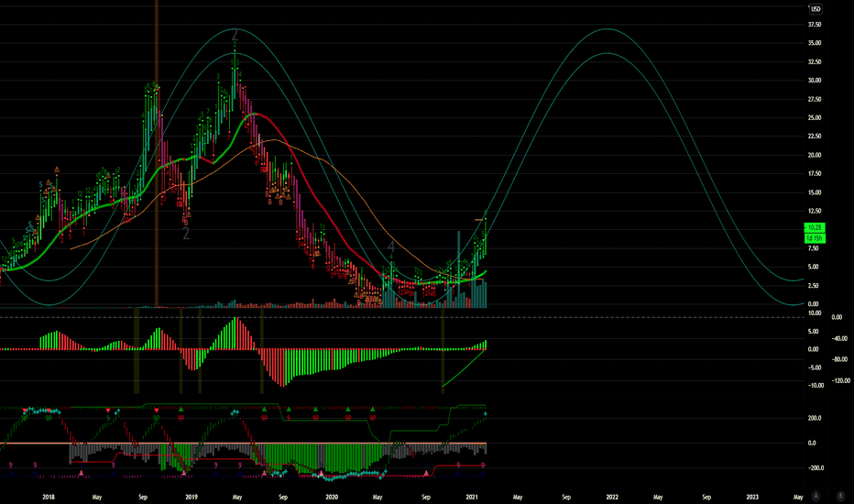This screenshot has height=504, width=854.
Task: Click the 32.50 price scale label
Action: [x=815, y=61]
